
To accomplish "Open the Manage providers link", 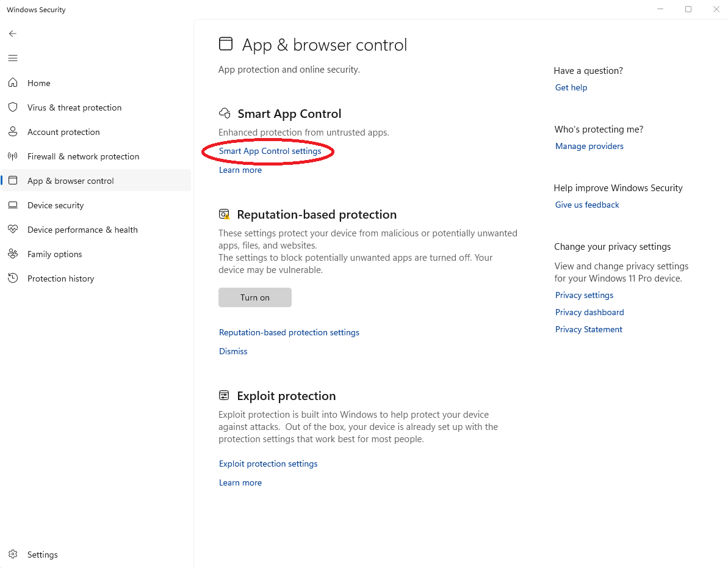I will click(x=589, y=146).
